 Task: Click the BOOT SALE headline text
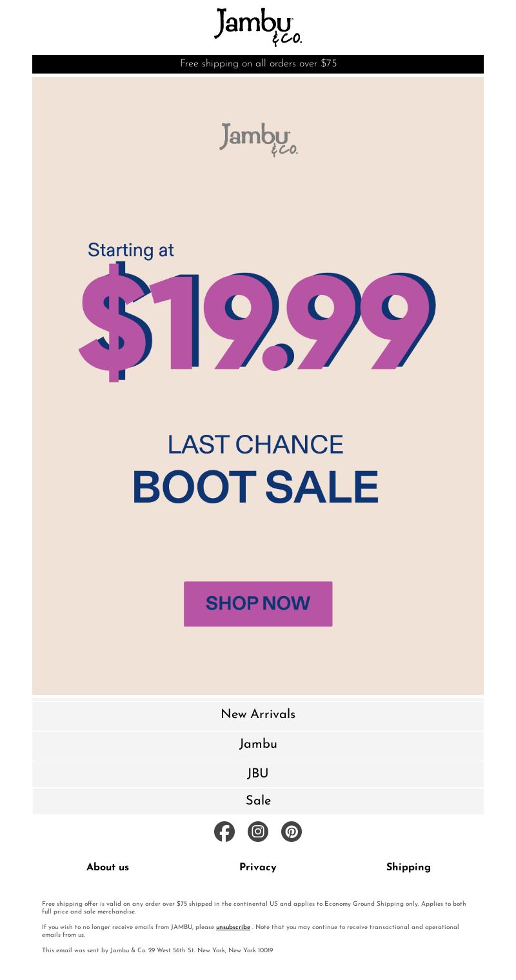click(255, 487)
